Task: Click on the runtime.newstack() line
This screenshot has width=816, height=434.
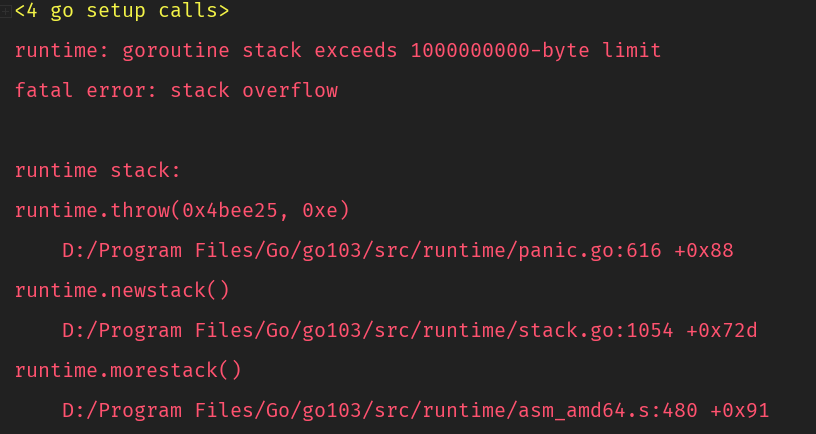Action: pos(122,290)
